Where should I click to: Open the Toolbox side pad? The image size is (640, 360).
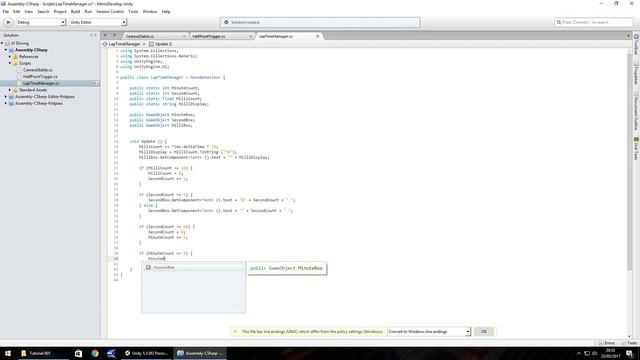[x=636, y=44]
